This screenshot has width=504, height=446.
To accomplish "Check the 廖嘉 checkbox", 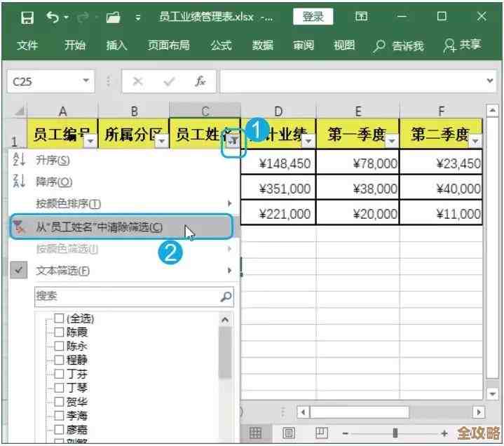I will point(59,429).
